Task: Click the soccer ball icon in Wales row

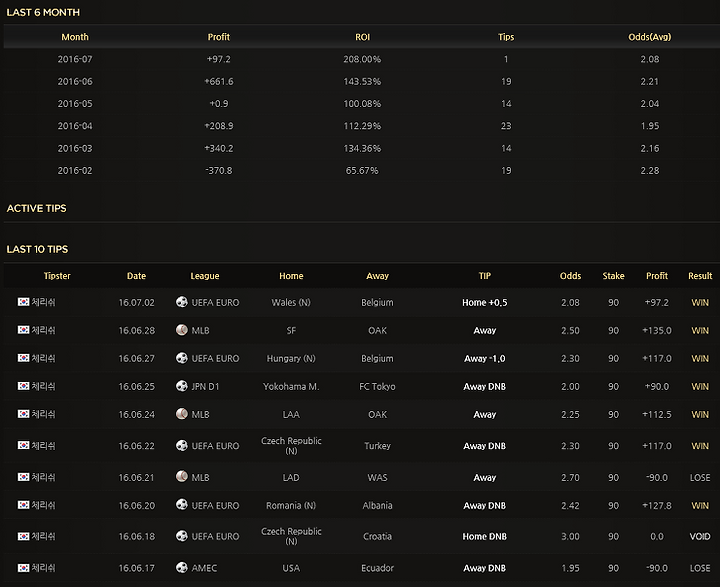Action: coord(182,302)
